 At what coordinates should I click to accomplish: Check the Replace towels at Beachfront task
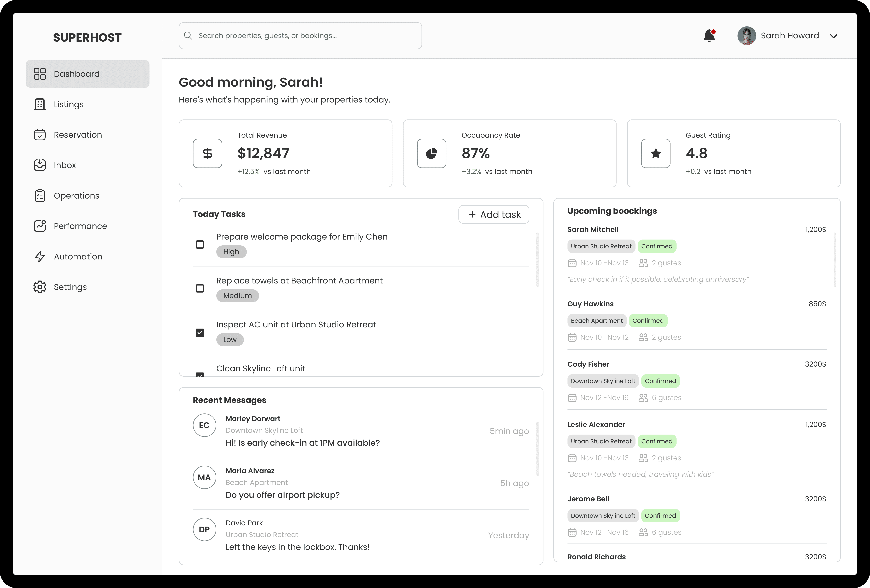click(x=200, y=288)
